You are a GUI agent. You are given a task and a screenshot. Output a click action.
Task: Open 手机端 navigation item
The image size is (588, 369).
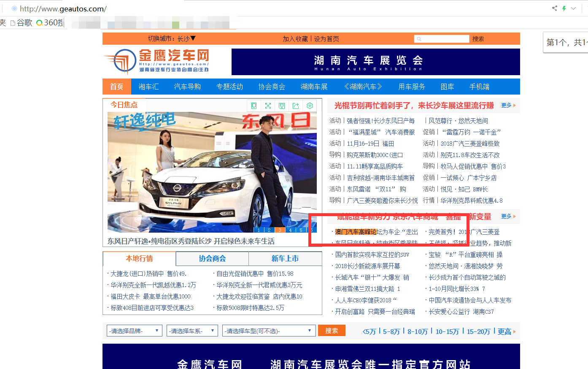point(479,87)
